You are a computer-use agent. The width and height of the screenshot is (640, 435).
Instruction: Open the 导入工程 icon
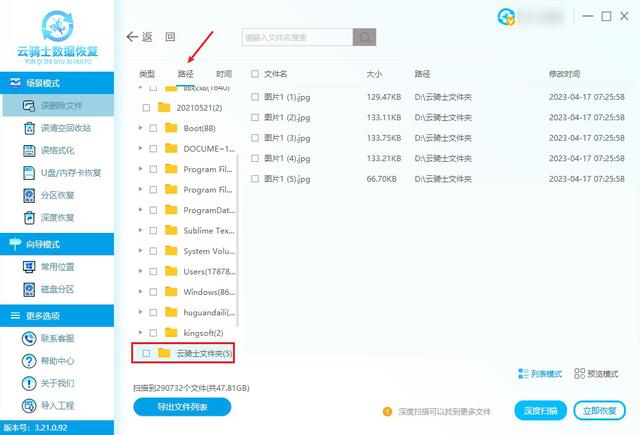(x=29, y=406)
